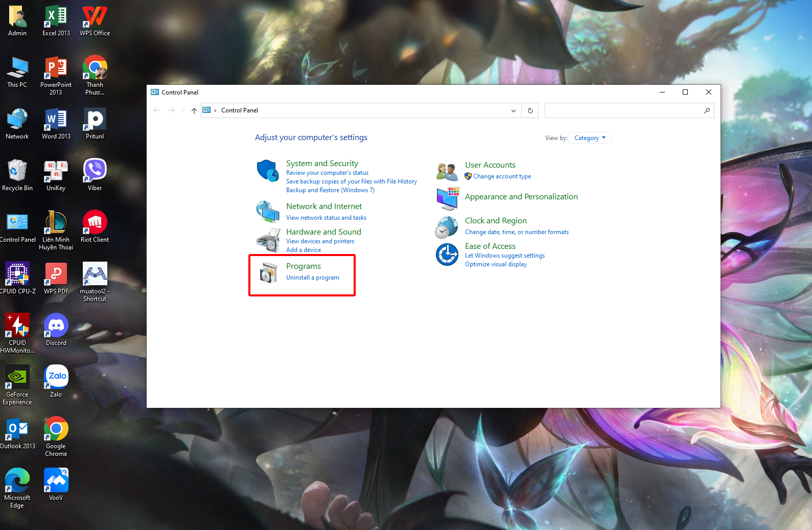The width and height of the screenshot is (812, 530).
Task: Select the Microsoft Edge desktop icon
Action: pos(17,489)
